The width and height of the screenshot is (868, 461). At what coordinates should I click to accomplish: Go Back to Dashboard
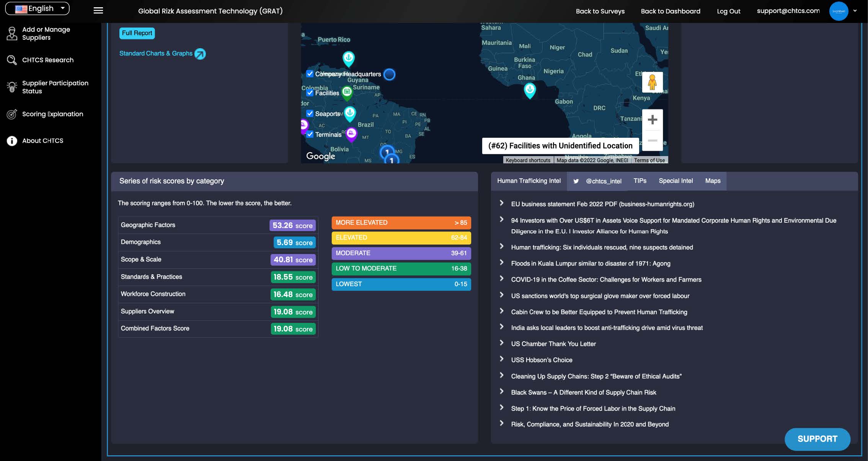[671, 11]
